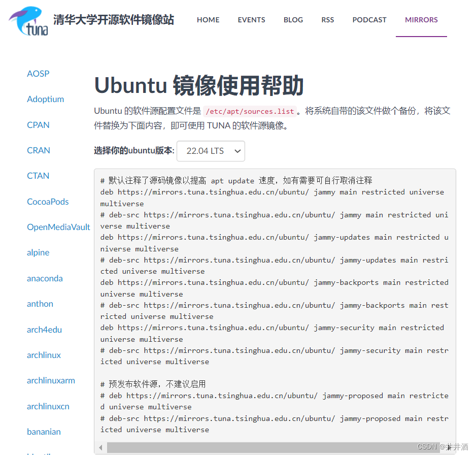Click the horizontal scrollbar under the code block
The height and width of the screenshot is (455, 476).
pyautogui.click(x=273, y=447)
